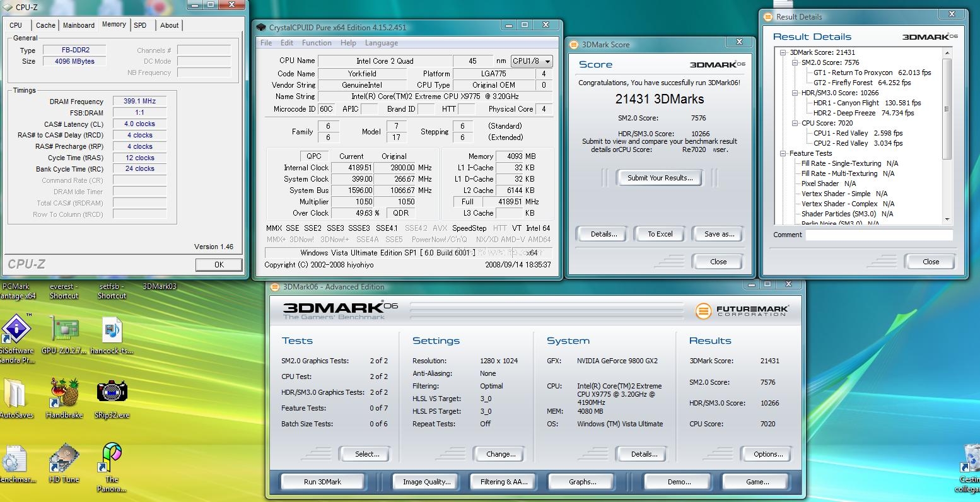The width and height of the screenshot is (980, 502).
Task: Click Run 3DMark button
Action: (322, 482)
